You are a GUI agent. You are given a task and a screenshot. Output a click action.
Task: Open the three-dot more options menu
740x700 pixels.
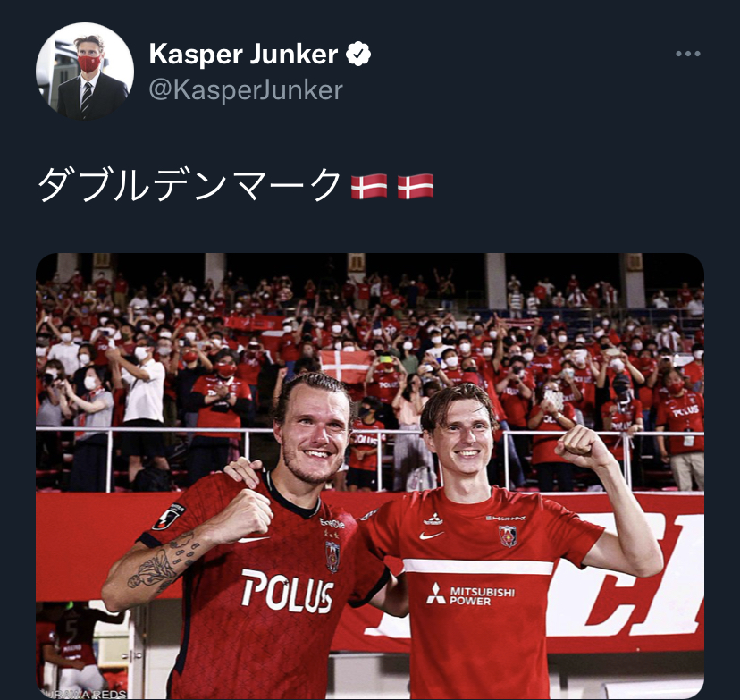click(687, 54)
